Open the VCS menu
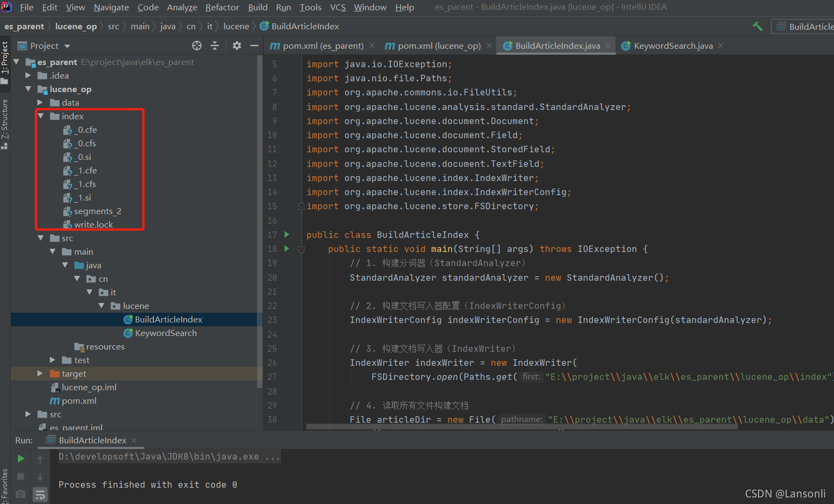834x504 pixels. click(338, 7)
